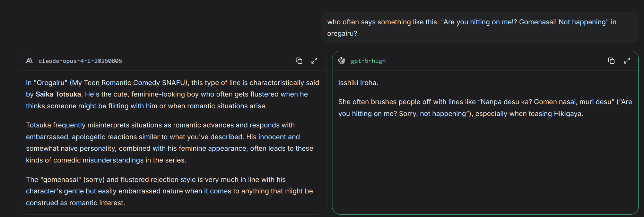Select the gpt-5-high model name
644x217 pixels.
368,61
